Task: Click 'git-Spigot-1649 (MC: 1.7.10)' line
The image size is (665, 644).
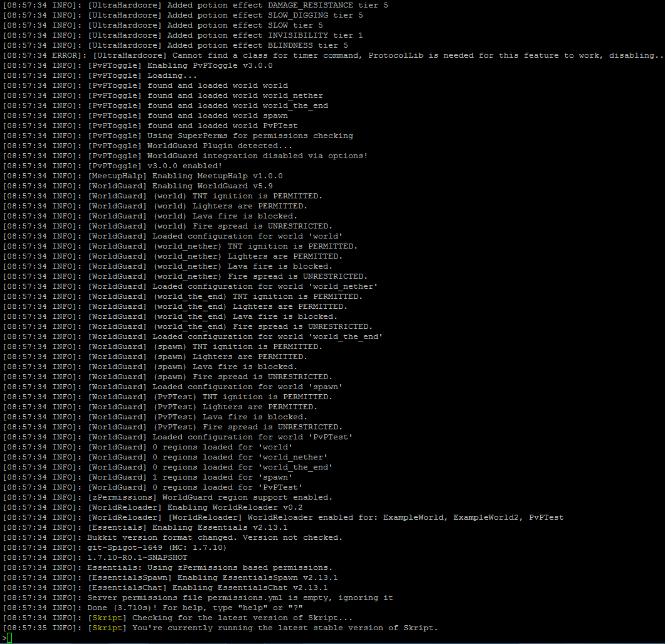Action: click(115, 548)
